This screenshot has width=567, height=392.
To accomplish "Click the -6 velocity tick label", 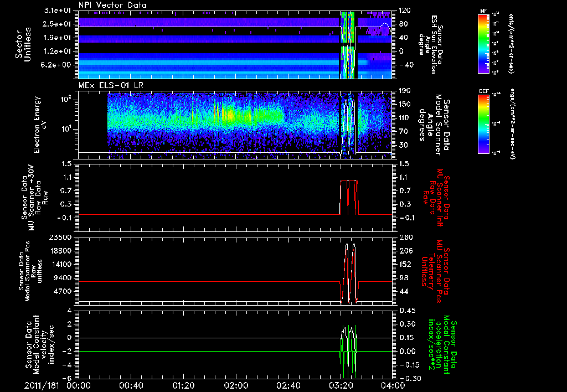I will point(67,378).
